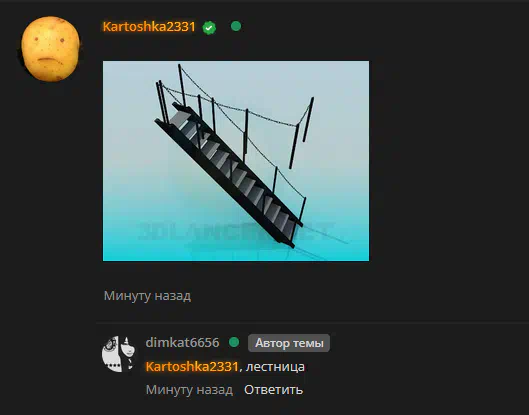
Task: Click 'Ответить' to reply to comment
Action: [274, 390]
